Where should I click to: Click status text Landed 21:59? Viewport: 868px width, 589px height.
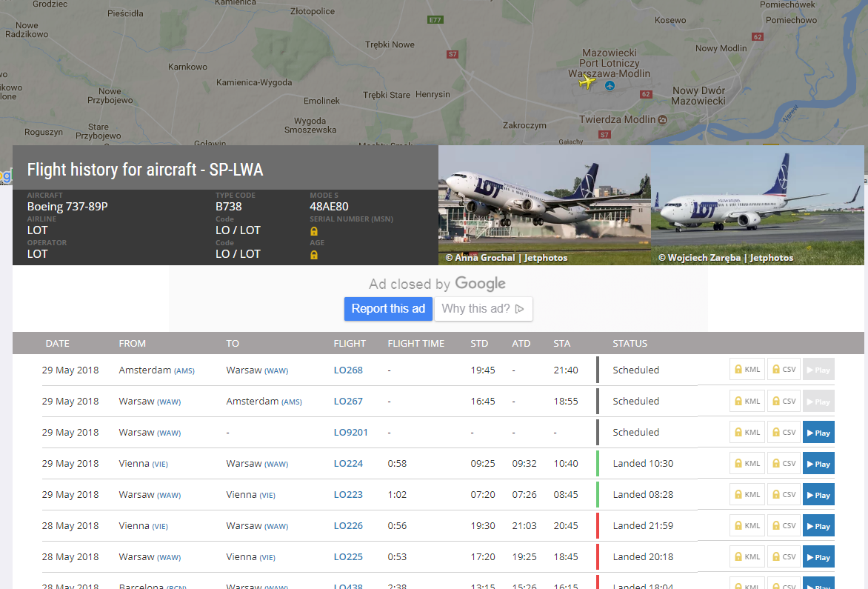pos(643,525)
